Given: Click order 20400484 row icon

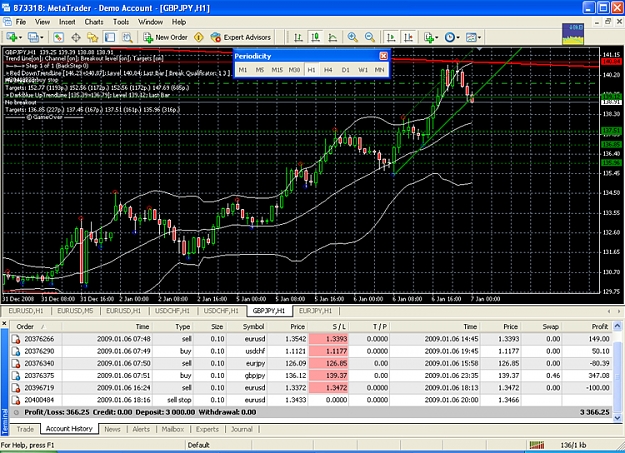Looking at the screenshot, I should point(16,400).
